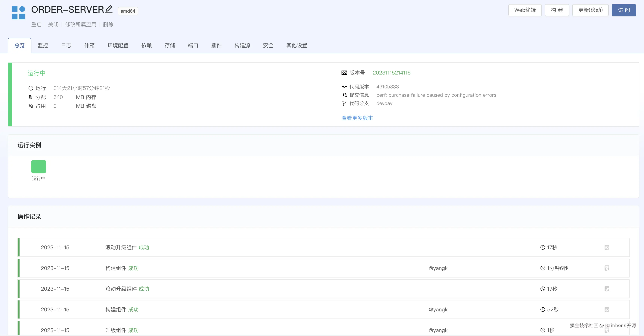Click the component logo squares icon

(x=18, y=13)
